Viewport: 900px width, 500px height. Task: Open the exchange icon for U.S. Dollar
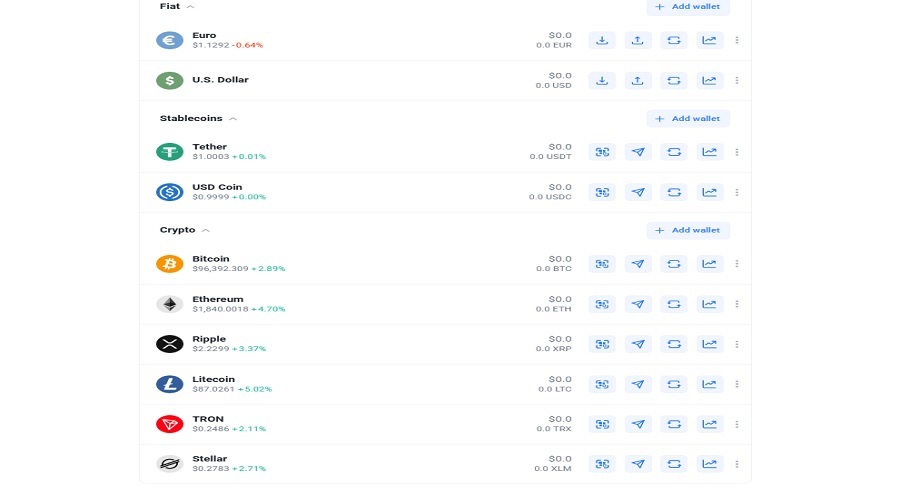coord(673,80)
